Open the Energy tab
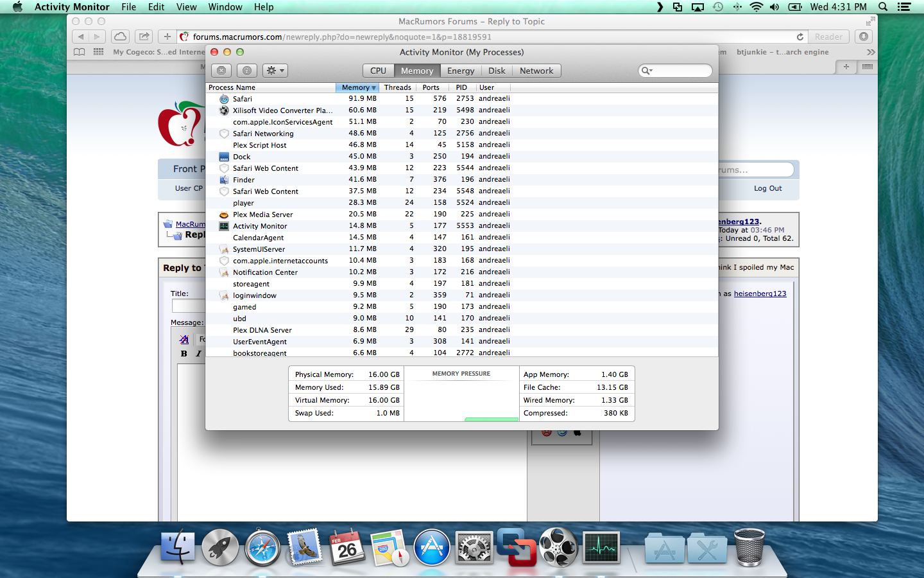The image size is (924, 578). point(461,71)
